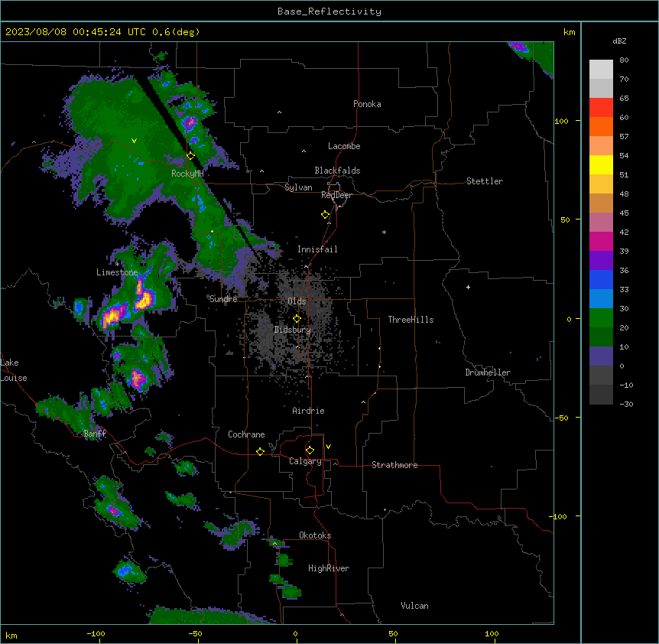Screen dimensions: 659x644
Task: Click the Olds label
Action: (x=297, y=301)
